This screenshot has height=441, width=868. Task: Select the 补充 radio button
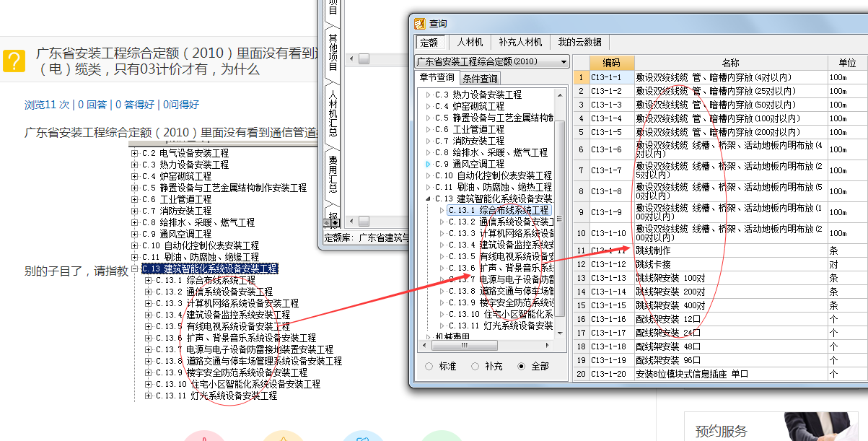tap(475, 367)
